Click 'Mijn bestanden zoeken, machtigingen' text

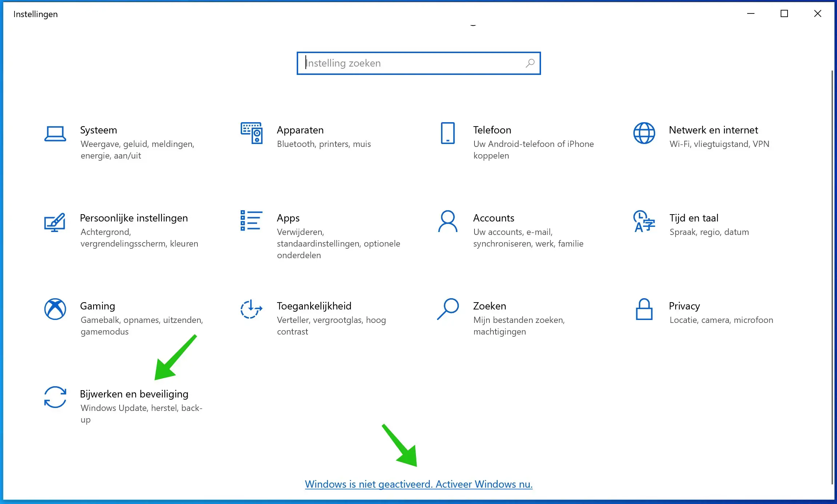click(x=519, y=326)
